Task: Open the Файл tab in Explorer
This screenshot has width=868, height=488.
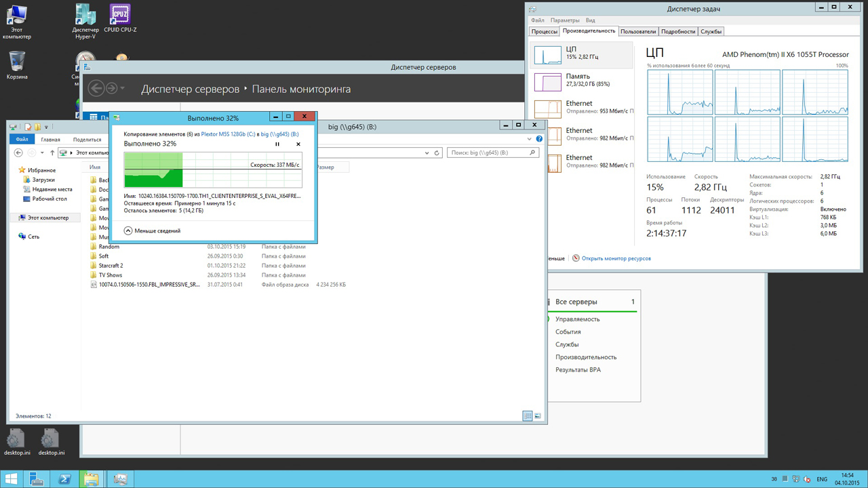Action: pyautogui.click(x=22, y=140)
